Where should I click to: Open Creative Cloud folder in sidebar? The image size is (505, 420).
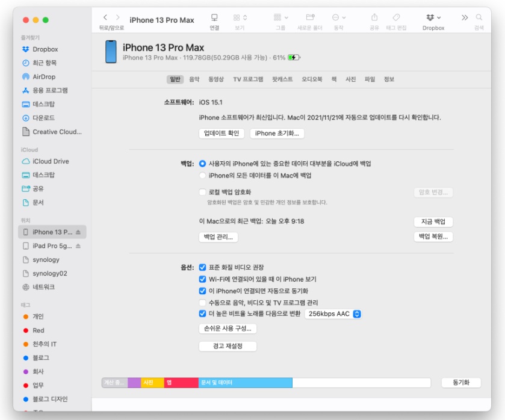pyautogui.click(x=52, y=132)
